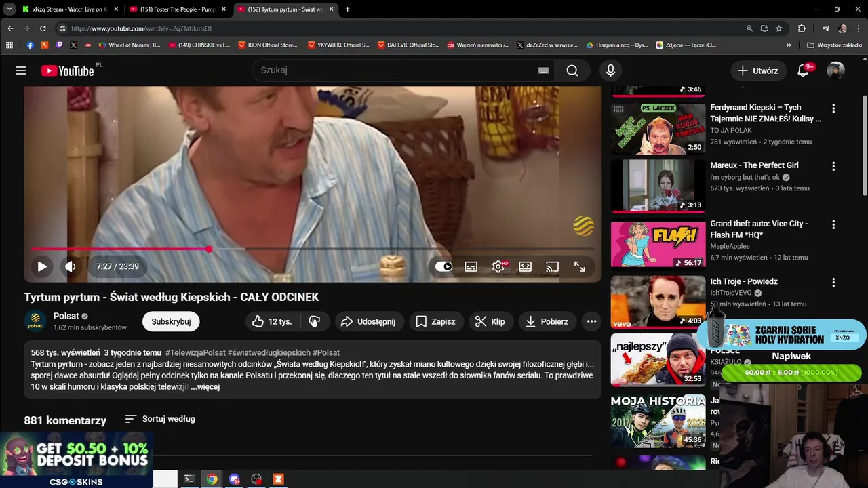Save video with Zapisz button
Image resolution: width=868 pixels, height=488 pixels.
click(x=435, y=321)
